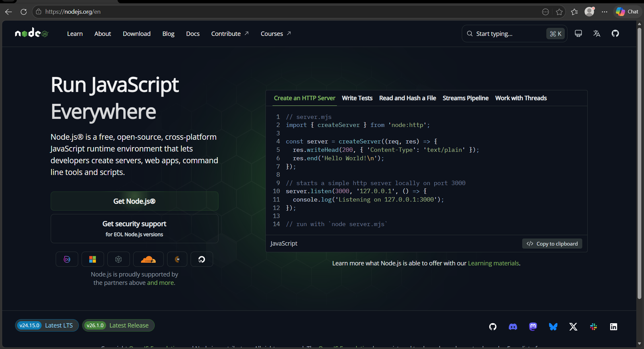Switch to the Streams Pipeline tab

pyautogui.click(x=465, y=98)
